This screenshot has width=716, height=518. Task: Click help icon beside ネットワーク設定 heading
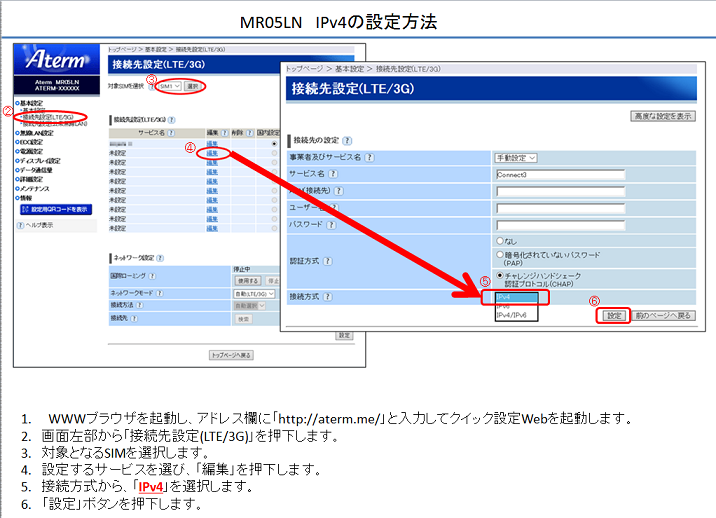[160, 258]
